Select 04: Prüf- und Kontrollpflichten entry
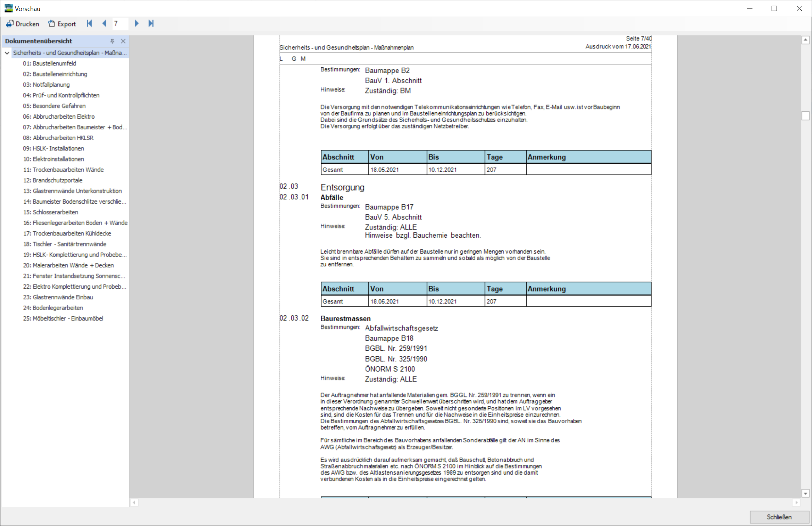Screen dimensions: 812x526 [x=61, y=95]
